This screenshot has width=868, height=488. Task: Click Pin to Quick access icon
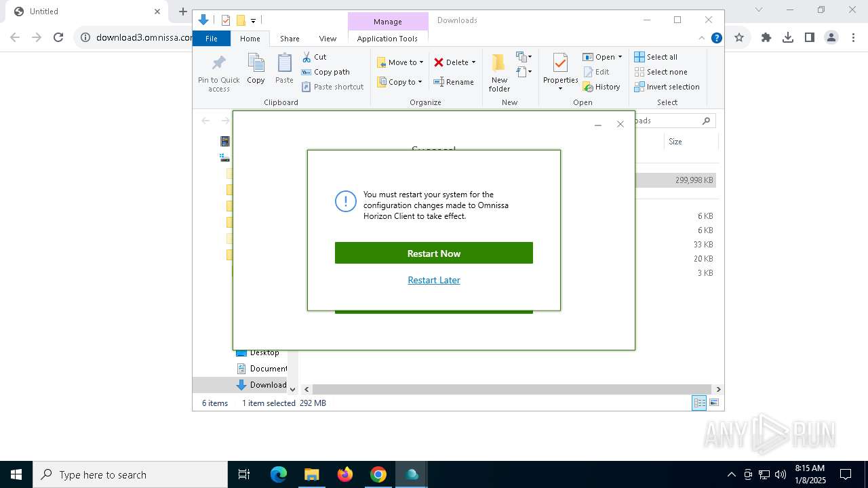[x=218, y=63]
